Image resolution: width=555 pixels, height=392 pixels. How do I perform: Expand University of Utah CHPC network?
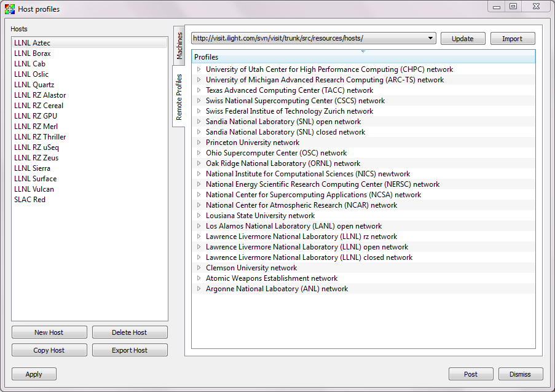click(199, 69)
